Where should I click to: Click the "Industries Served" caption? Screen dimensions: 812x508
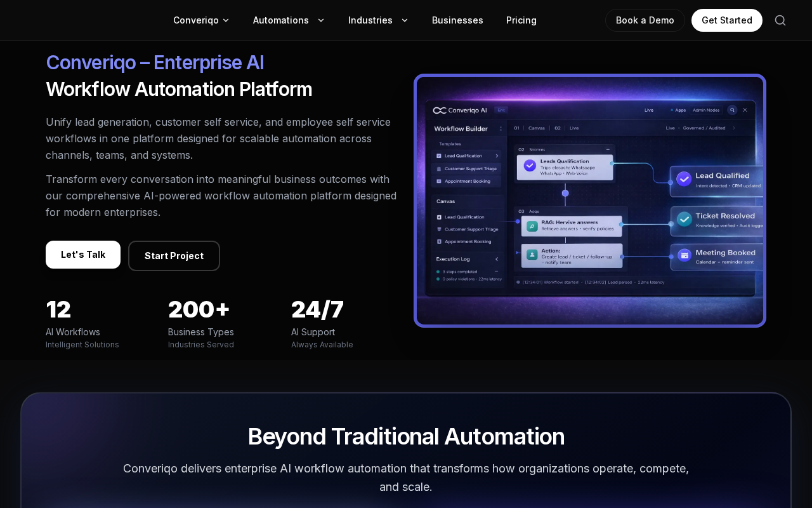(201, 345)
